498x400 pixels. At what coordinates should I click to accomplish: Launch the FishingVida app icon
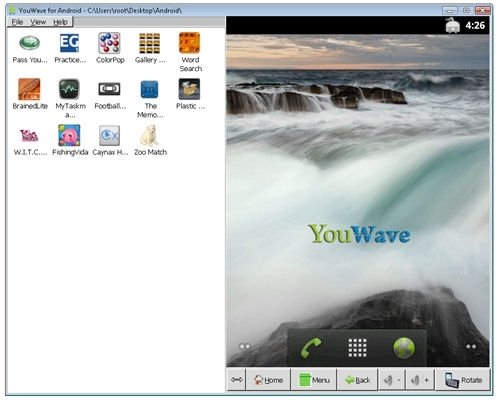click(69, 135)
